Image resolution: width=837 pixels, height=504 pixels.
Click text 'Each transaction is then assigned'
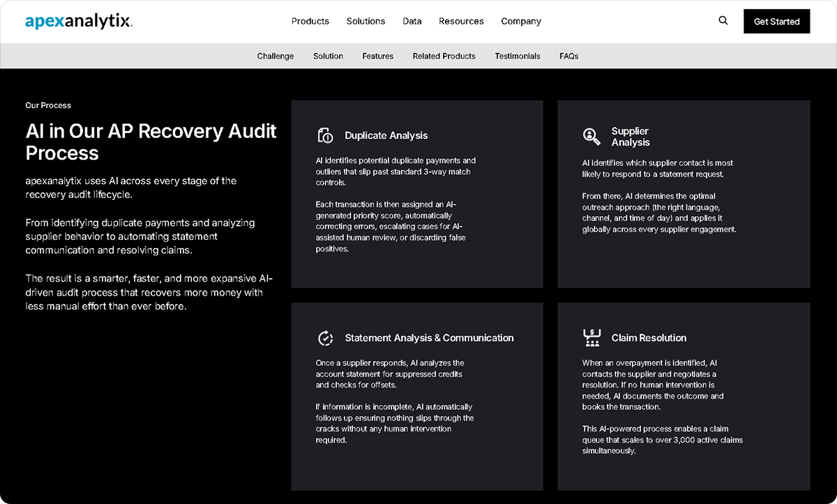391,227
